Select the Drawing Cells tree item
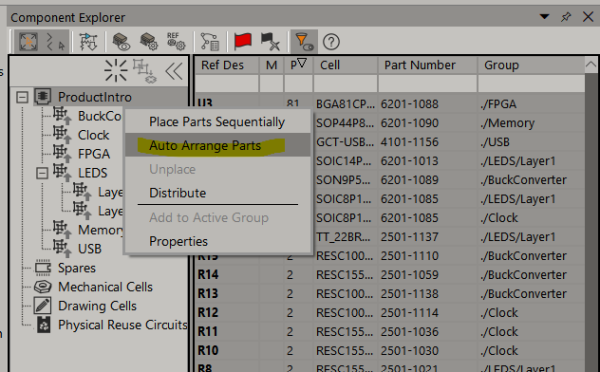The height and width of the screenshot is (372, 600). [x=97, y=306]
